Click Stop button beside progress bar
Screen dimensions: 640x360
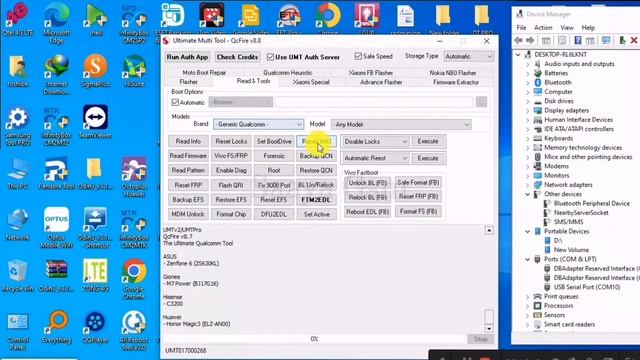pyautogui.click(x=480, y=339)
